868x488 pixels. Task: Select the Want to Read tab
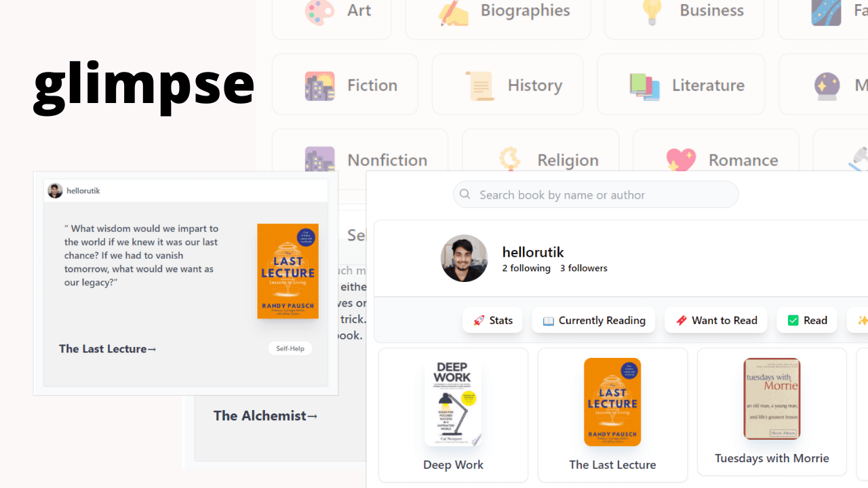point(715,321)
